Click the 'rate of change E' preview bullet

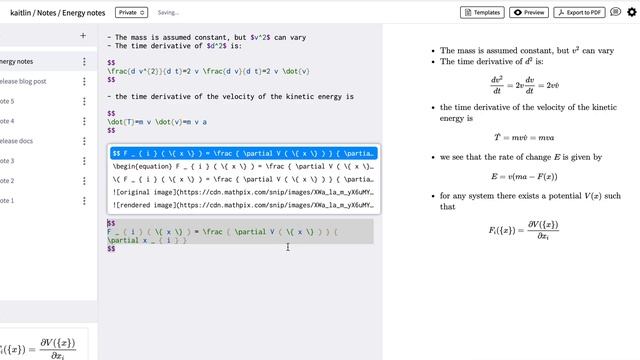tap(521, 157)
